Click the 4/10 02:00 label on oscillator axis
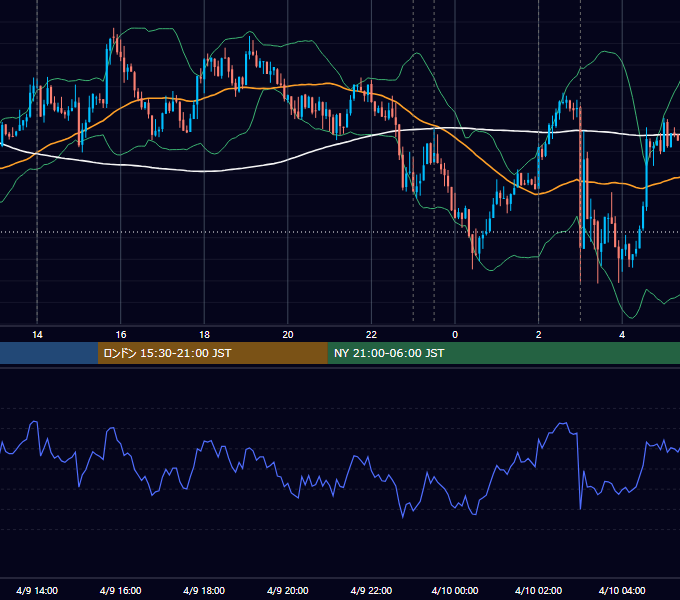The height and width of the screenshot is (600, 680). click(538, 590)
